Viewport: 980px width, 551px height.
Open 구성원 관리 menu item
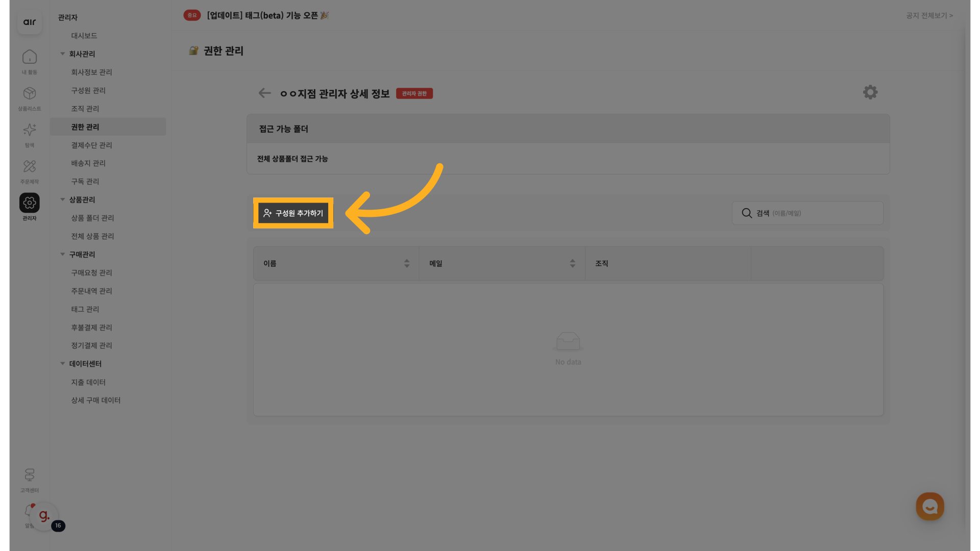coord(88,90)
